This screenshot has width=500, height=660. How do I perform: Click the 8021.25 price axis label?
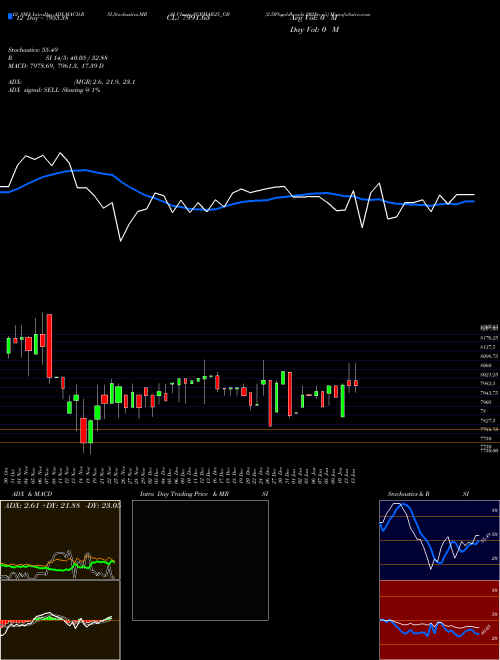click(489, 375)
